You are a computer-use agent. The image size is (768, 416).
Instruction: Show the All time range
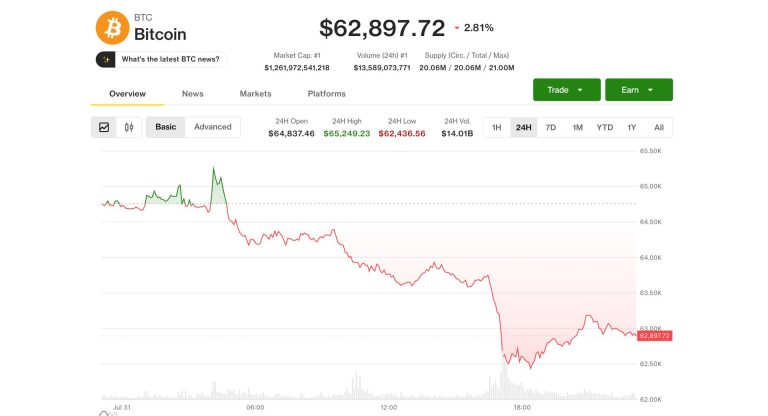(x=659, y=127)
